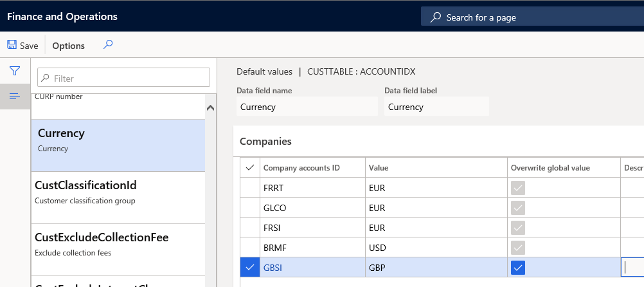
Task: Sort by Company accounts ID column header
Action: 312,168
